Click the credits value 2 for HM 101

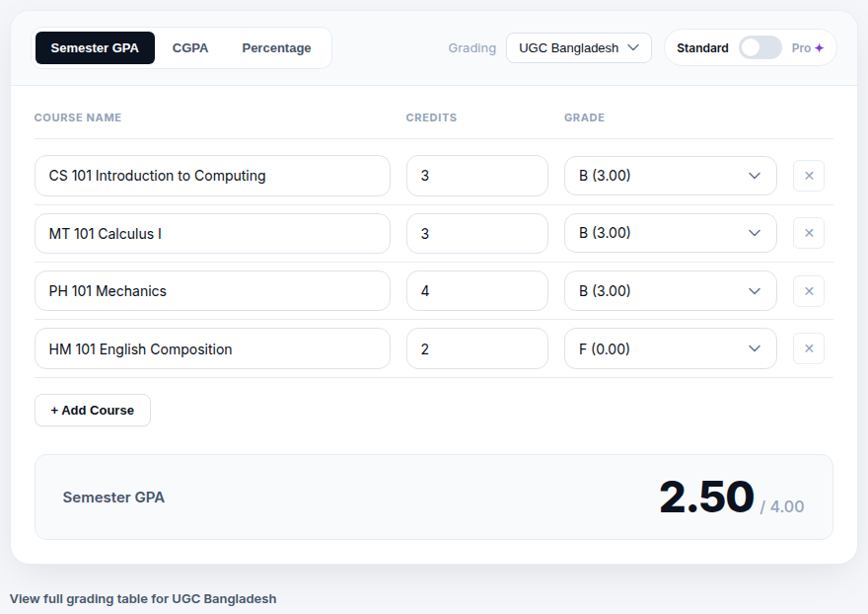477,348
